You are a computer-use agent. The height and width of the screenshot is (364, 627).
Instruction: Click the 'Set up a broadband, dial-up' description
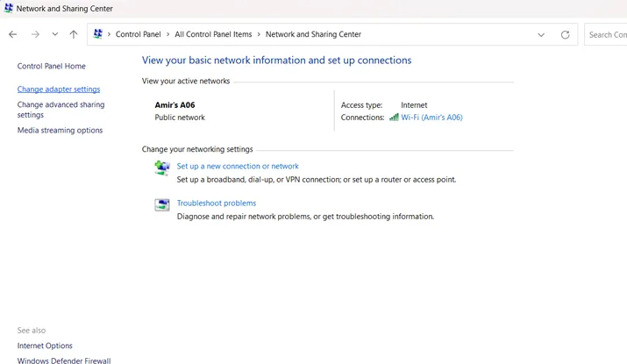pyautogui.click(x=317, y=180)
